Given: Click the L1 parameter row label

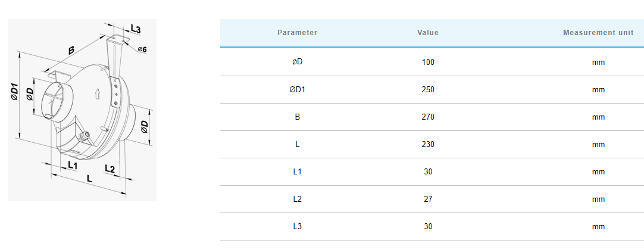Looking at the screenshot, I should click(x=298, y=172).
